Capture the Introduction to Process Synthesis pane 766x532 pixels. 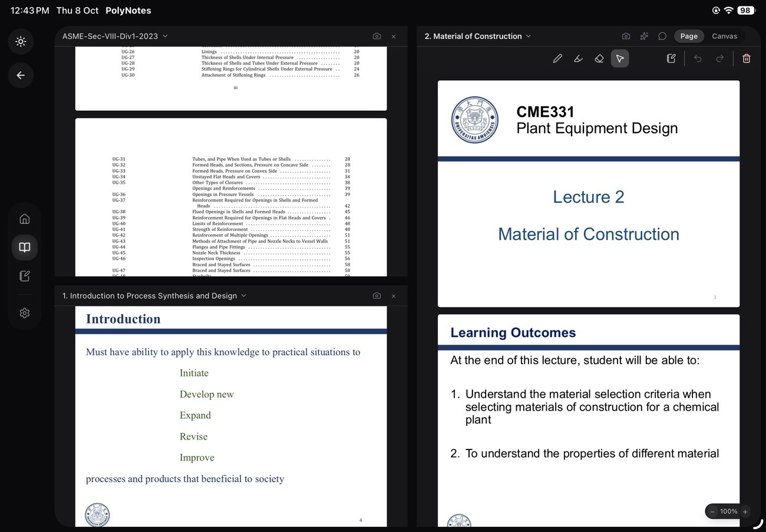[377, 296]
